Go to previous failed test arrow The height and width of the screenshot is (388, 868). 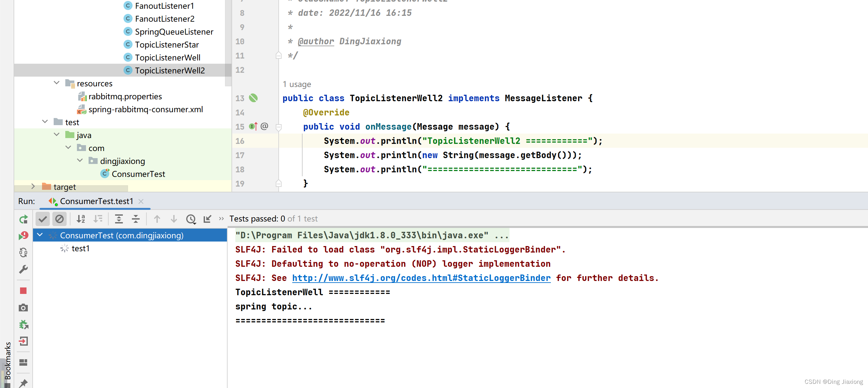157,219
